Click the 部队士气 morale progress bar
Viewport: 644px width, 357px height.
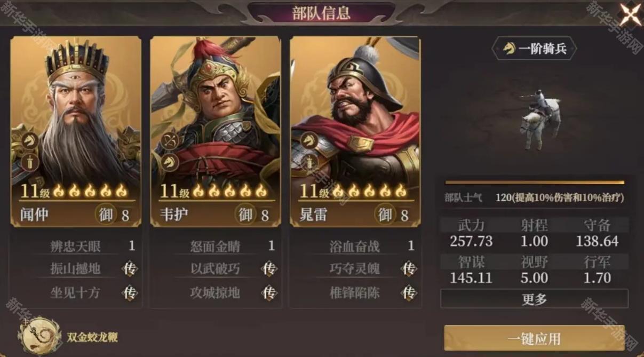(534, 183)
